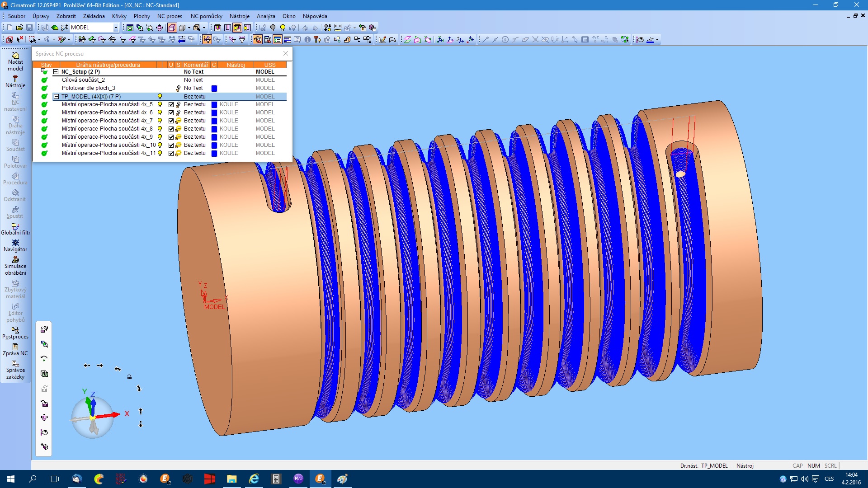The height and width of the screenshot is (488, 868).
Task: Uncheck the checkbox for operation 4x_5
Action: (171, 104)
